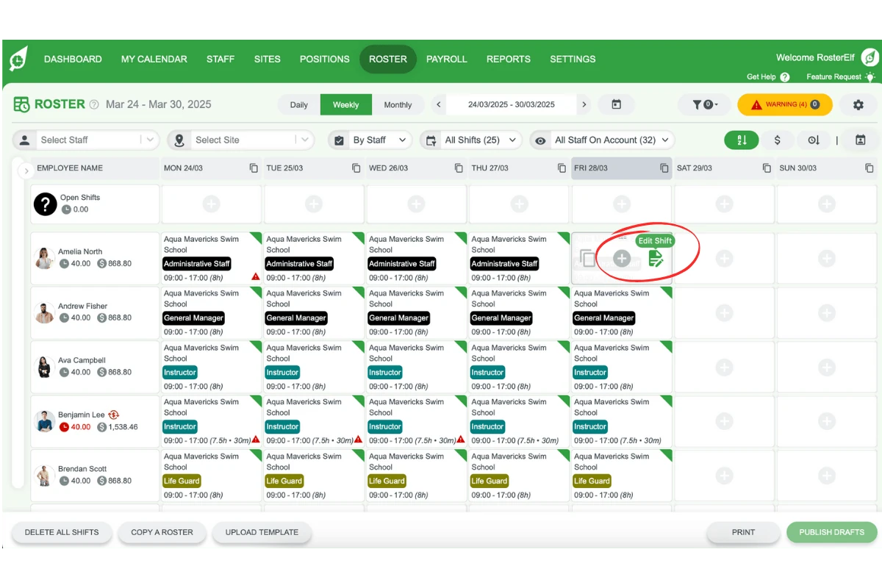Go to the Sites menu
Screen dimensions: 882x588
[x=268, y=59]
